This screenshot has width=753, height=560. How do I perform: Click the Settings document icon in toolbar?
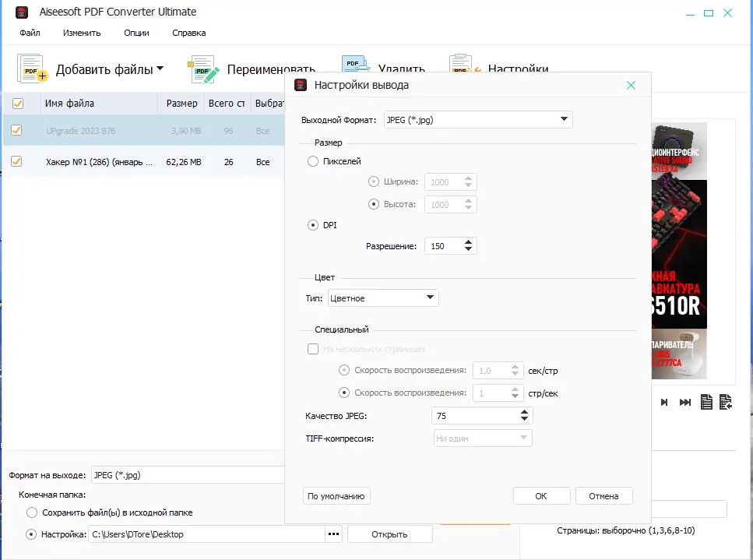pos(464,63)
